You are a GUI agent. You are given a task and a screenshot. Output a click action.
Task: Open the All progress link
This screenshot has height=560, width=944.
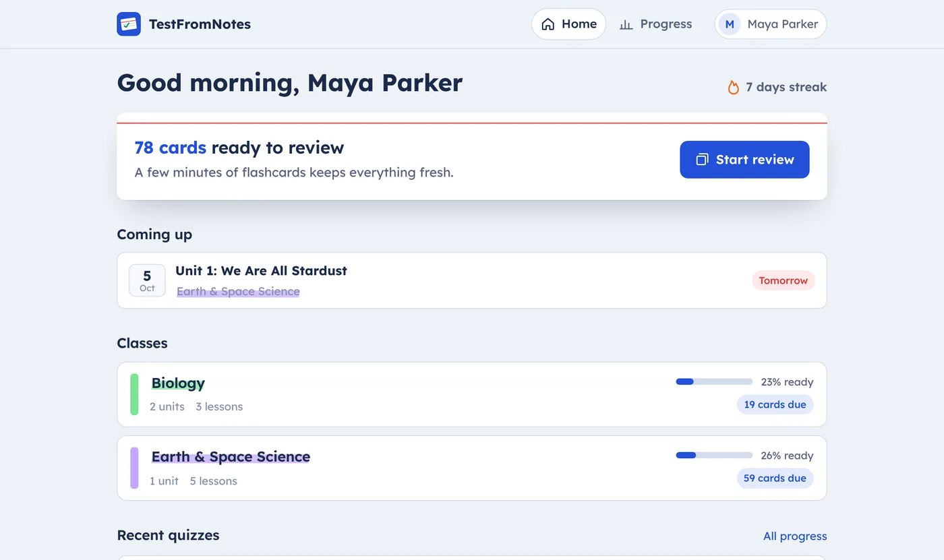click(x=795, y=536)
